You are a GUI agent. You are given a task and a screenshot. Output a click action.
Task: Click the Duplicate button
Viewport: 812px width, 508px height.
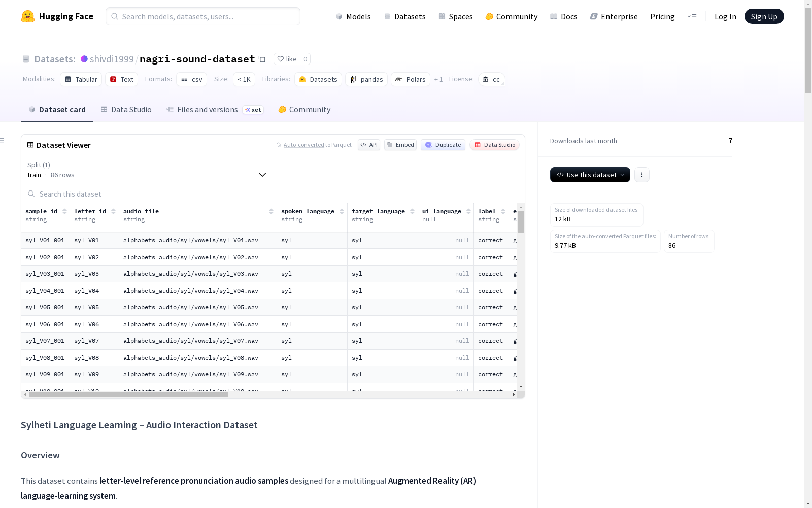point(443,145)
